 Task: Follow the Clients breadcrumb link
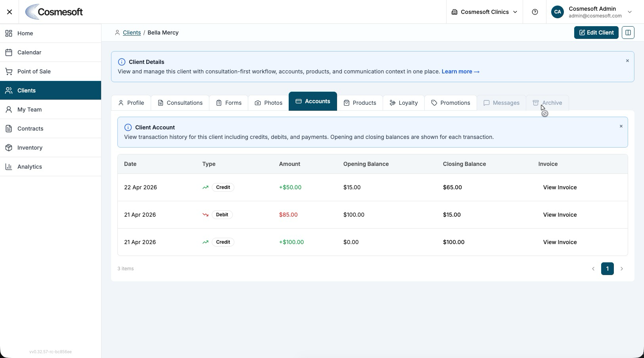coord(132,33)
